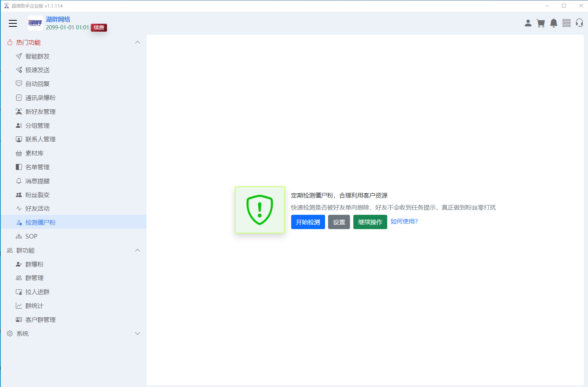Select 自动回复 in the sidebar
Image resolution: width=588 pixels, height=387 pixels.
[37, 84]
